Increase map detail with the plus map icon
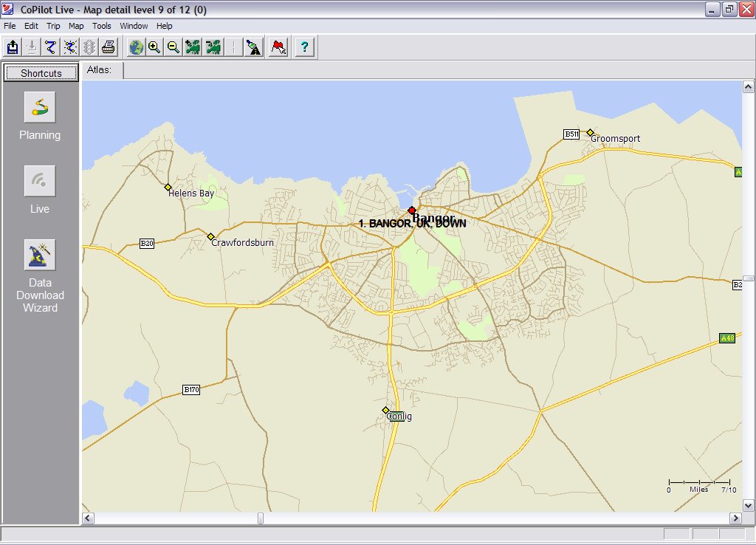Viewport: 756px width, 545px height. (x=193, y=47)
